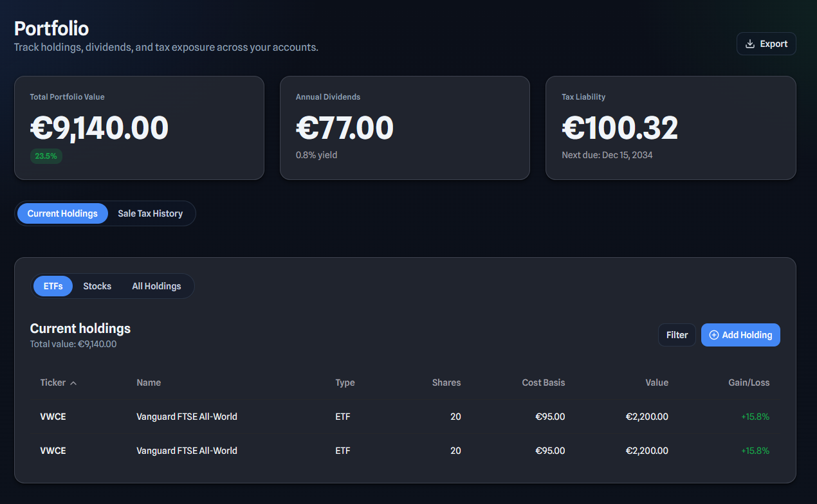Image resolution: width=817 pixels, height=504 pixels.
Task: Select the Current Holdings tab
Action: coord(62,213)
